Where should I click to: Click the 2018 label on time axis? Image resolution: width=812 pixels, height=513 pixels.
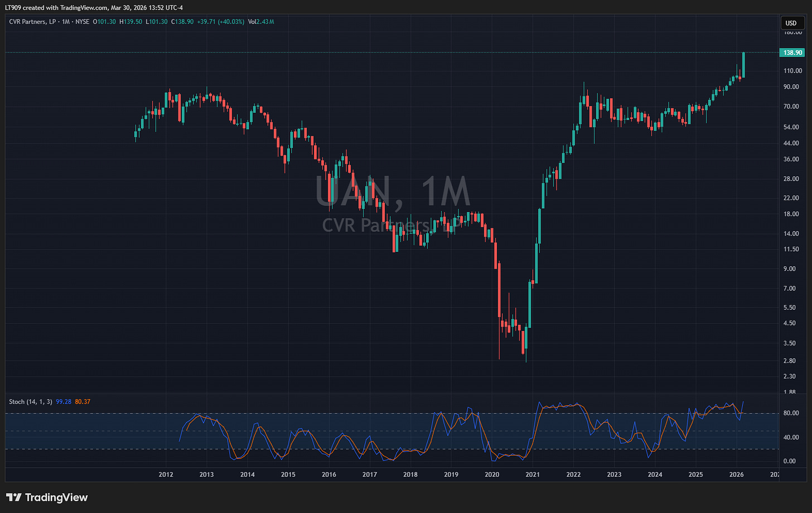pos(410,474)
